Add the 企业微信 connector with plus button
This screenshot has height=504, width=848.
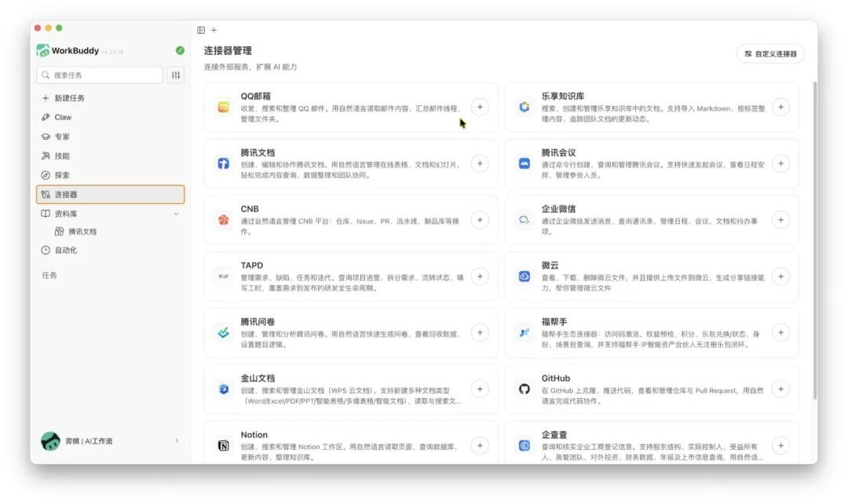(780, 220)
